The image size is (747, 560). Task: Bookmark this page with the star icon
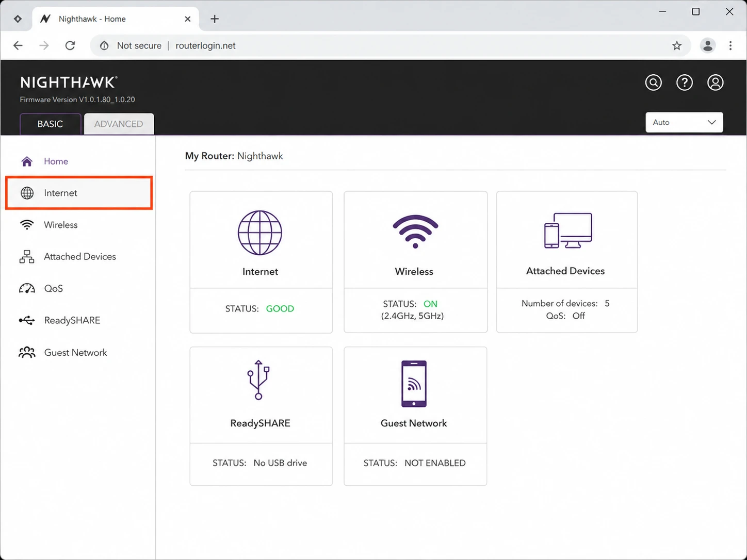[x=677, y=46]
